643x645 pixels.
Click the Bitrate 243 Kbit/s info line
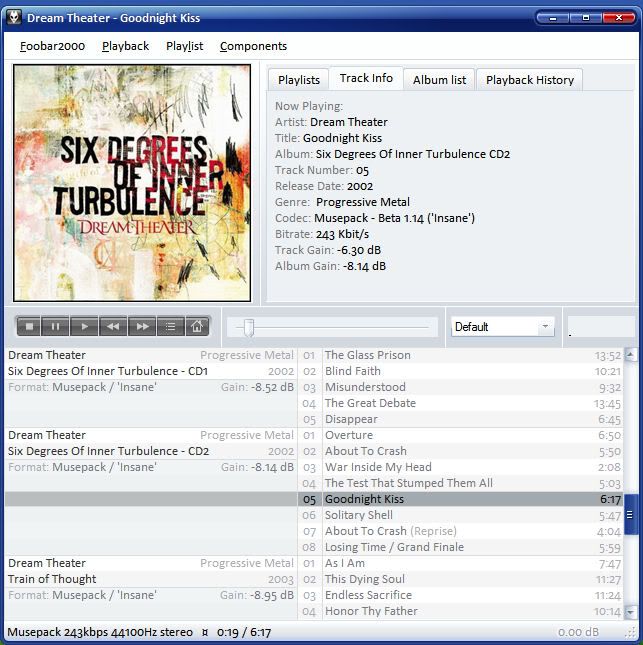point(322,234)
